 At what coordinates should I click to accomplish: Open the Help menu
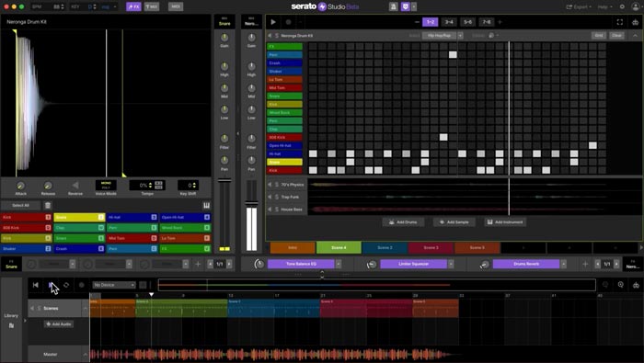pos(604,7)
